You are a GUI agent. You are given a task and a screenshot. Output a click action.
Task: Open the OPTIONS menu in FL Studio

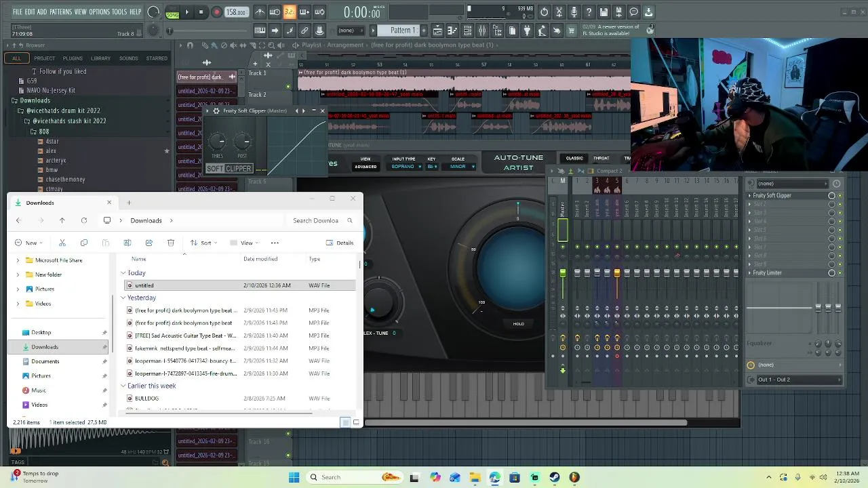[99, 12]
